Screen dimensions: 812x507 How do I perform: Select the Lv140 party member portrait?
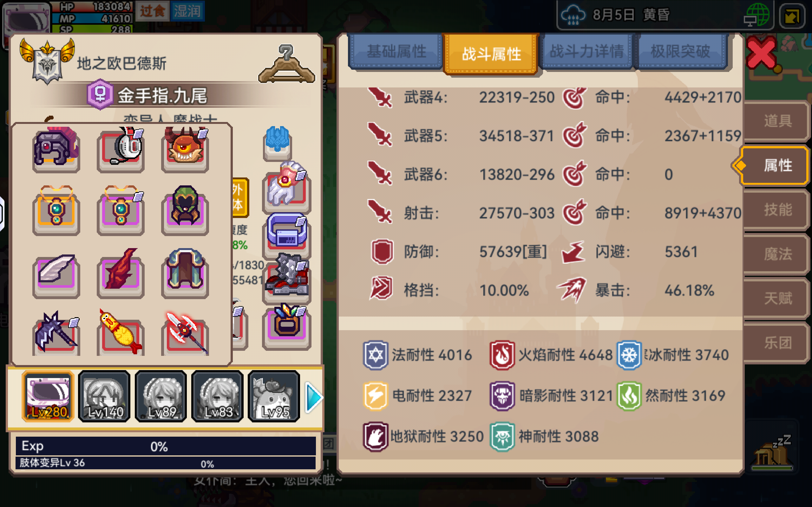[x=104, y=396]
